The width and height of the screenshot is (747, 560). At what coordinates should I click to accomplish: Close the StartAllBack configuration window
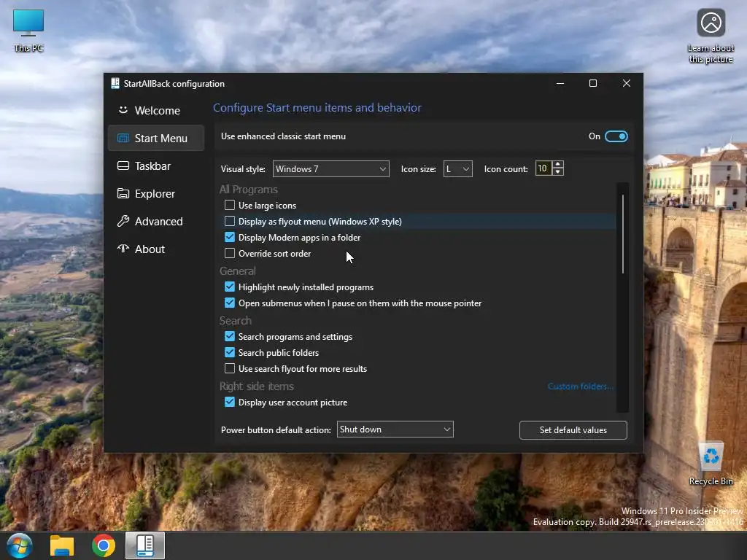tap(627, 83)
